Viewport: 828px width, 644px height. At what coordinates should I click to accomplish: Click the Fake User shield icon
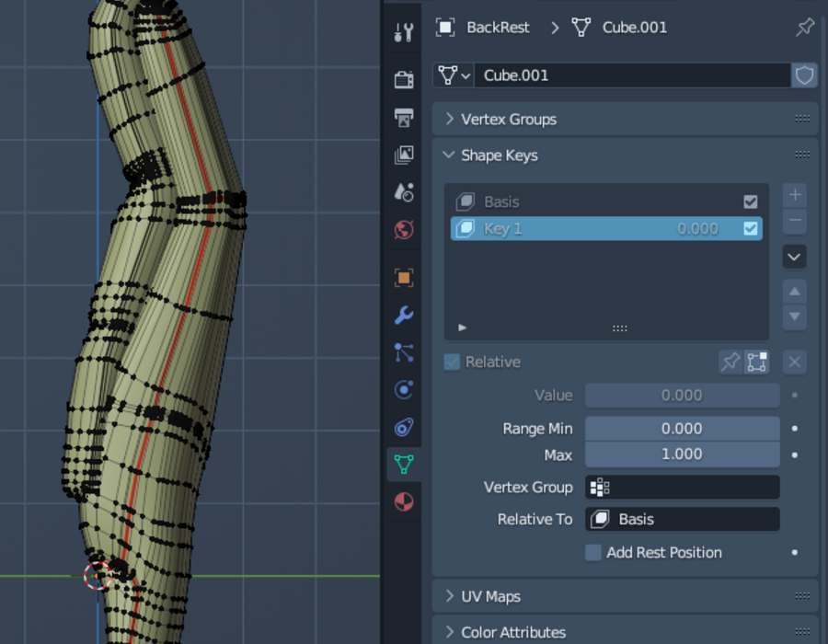[804, 75]
